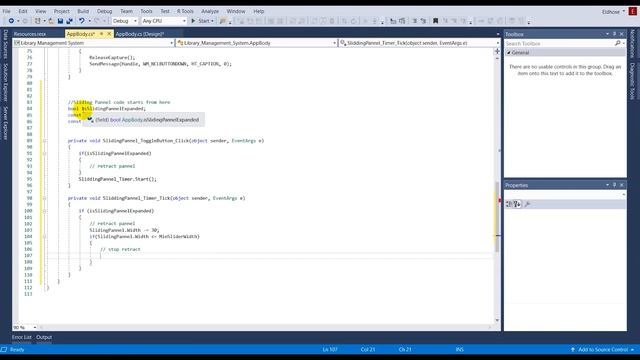Pin the Properties panel auto-hide icon
The image size is (640, 360).
pos(614,185)
